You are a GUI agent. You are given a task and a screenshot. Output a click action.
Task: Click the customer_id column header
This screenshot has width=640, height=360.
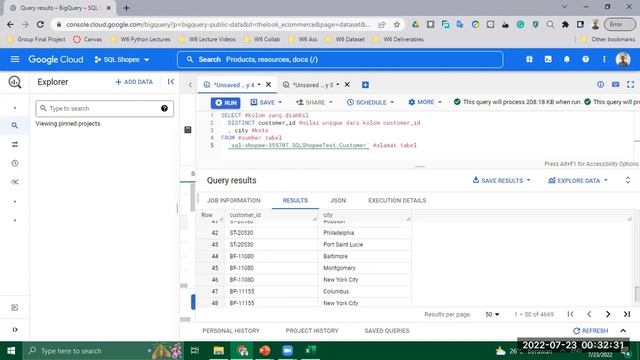[271, 215]
